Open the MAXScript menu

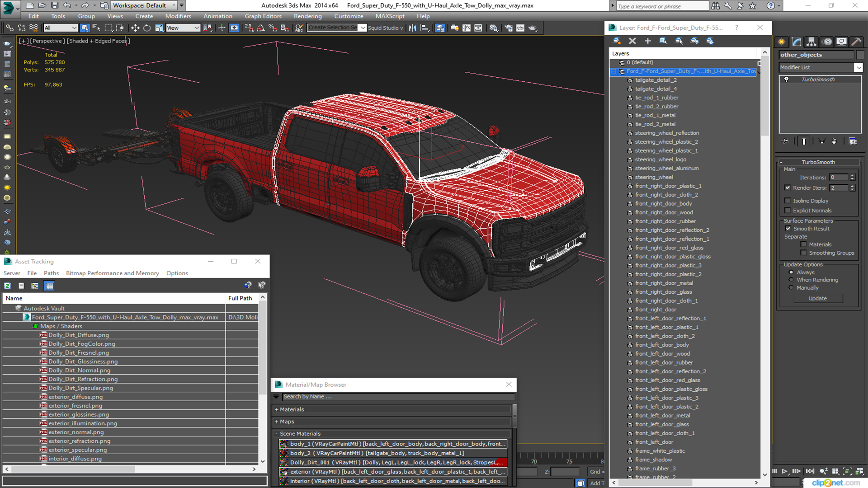click(390, 16)
